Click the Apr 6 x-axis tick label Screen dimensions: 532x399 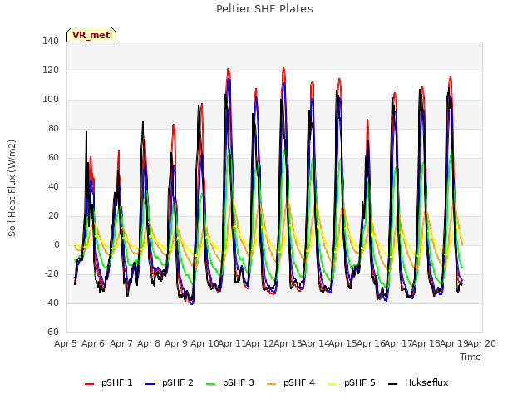[x=93, y=343]
